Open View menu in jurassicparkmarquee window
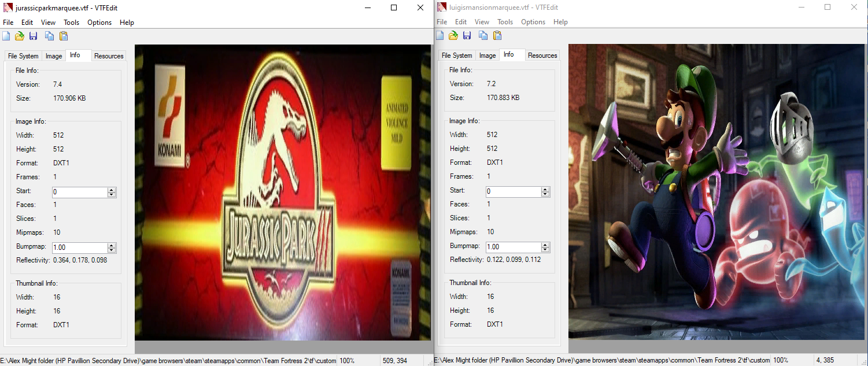 [48, 23]
